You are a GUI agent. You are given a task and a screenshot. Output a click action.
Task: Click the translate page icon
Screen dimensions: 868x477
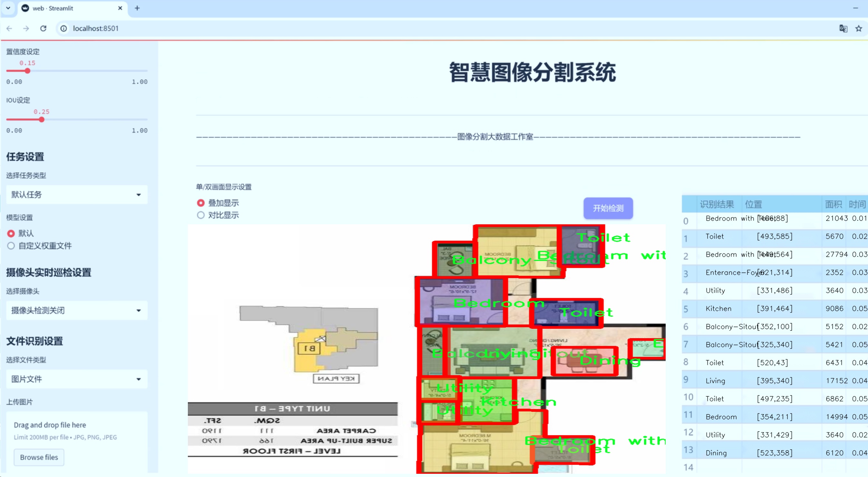click(843, 29)
